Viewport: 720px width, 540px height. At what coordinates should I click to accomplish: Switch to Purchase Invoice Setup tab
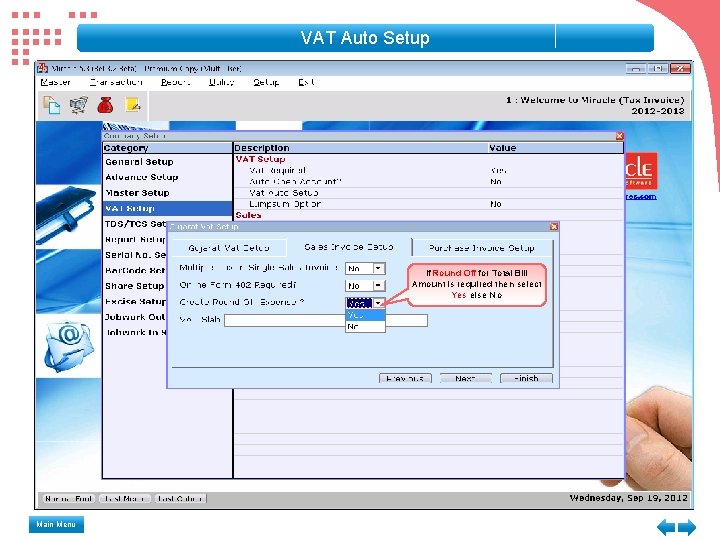pos(482,248)
